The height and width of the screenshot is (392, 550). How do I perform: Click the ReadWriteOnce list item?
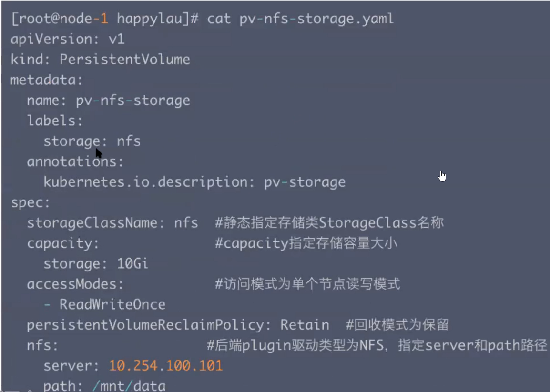tap(112, 305)
